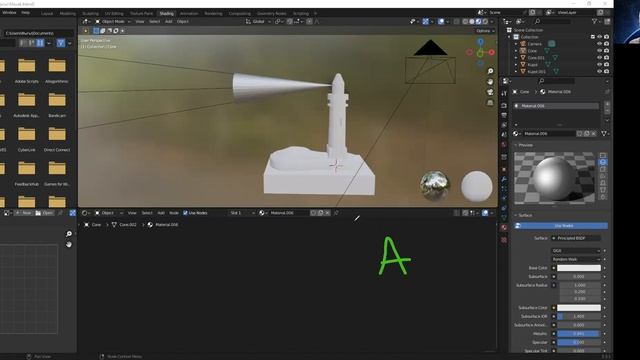Remove material slot with minus button
Viewport: 640px width, 360px height.
click(x=607, y=111)
